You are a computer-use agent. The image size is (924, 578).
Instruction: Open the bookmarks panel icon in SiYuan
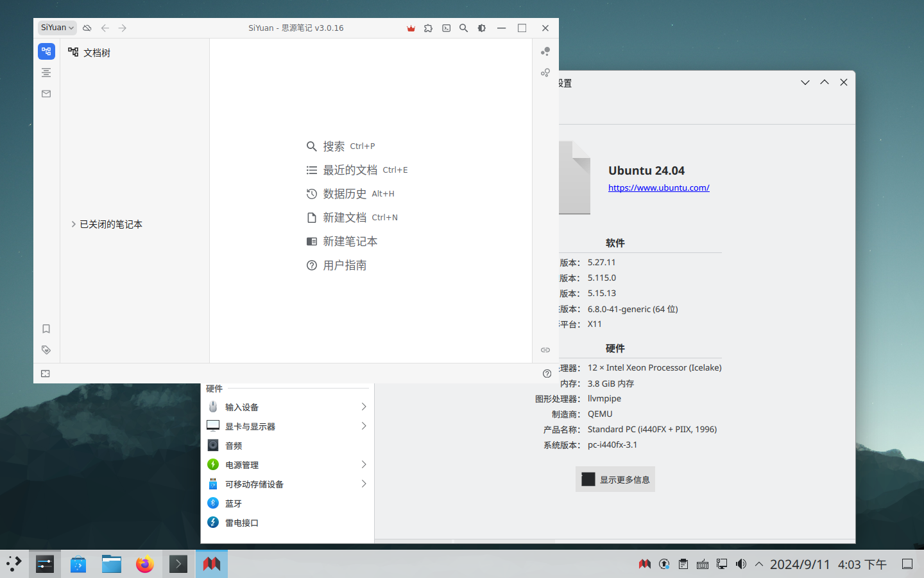pos(46,329)
